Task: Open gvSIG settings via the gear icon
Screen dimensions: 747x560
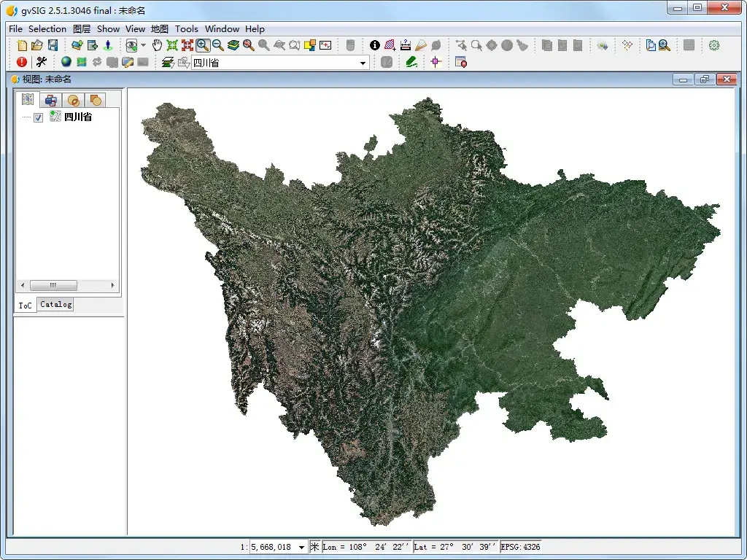Action: 713,44
